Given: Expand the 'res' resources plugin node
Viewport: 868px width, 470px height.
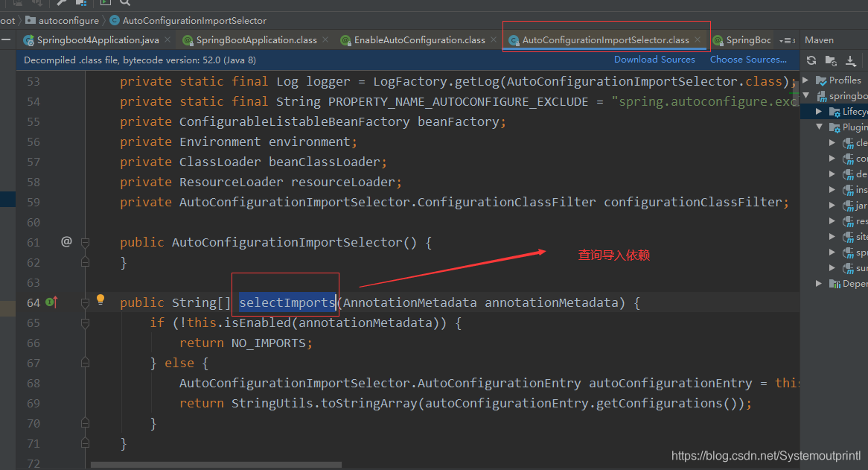Looking at the screenshot, I should pyautogui.click(x=832, y=221).
